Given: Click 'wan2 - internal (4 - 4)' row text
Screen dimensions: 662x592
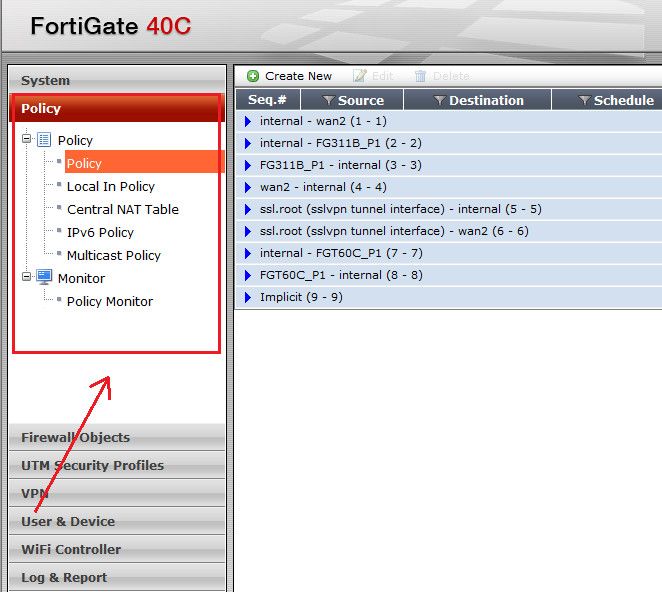Looking at the screenshot, I should [323, 187].
